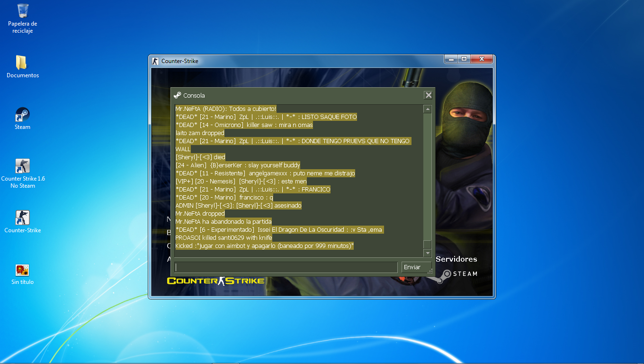
Task: Click line ending ": FRANCICO"
Action: pos(253,190)
